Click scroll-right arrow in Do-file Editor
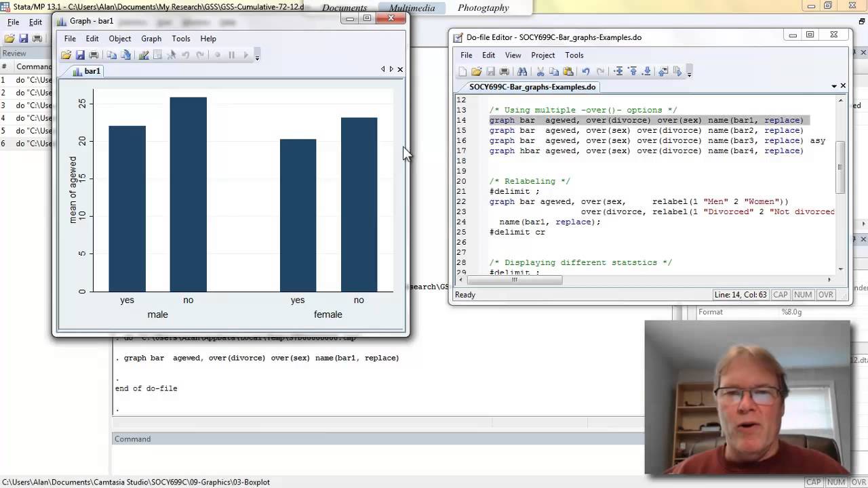The image size is (868, 488). 829,279
